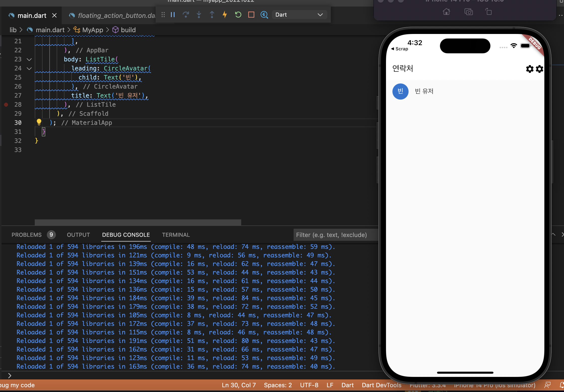Click simulator Home button icon
This screenshot has width=564, height=392.
(446, 12)
